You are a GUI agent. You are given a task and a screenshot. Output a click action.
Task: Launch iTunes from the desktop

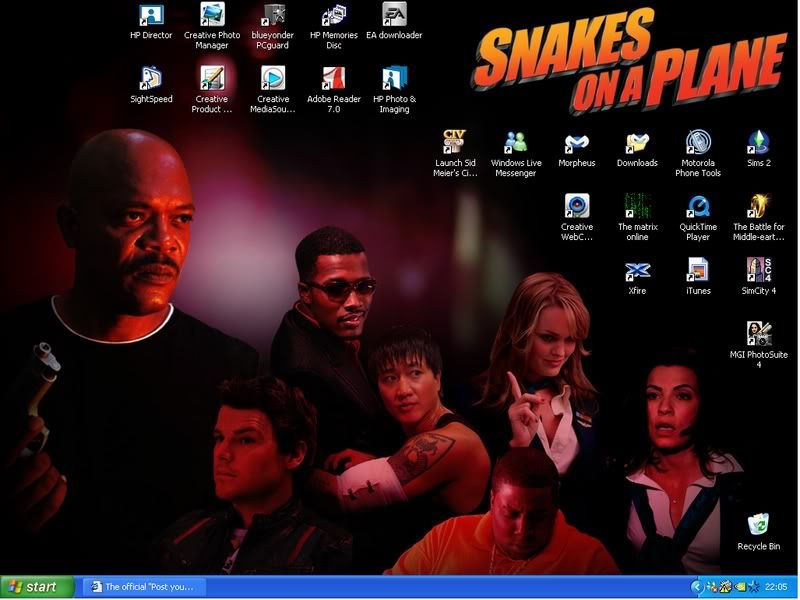698,270
